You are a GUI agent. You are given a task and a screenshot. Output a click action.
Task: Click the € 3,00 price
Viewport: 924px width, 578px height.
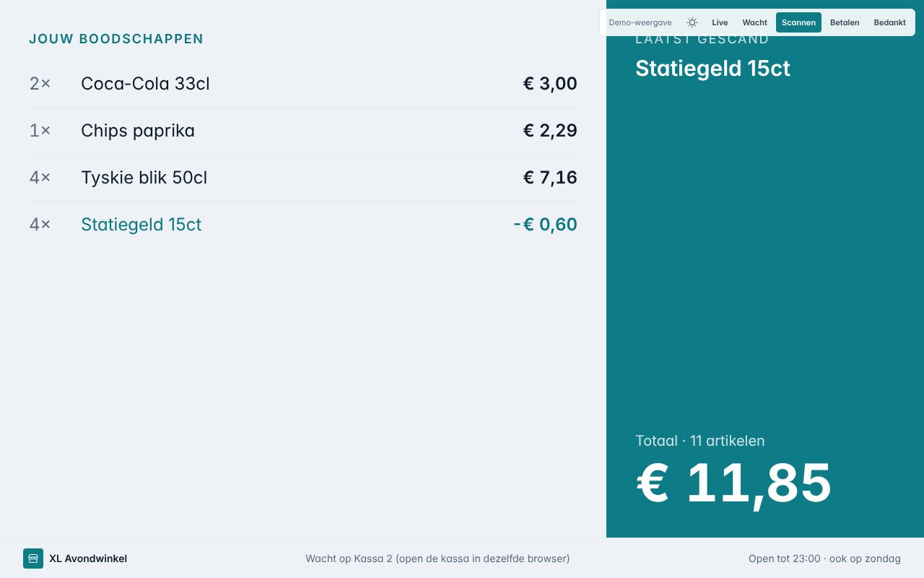coord(550,84)
